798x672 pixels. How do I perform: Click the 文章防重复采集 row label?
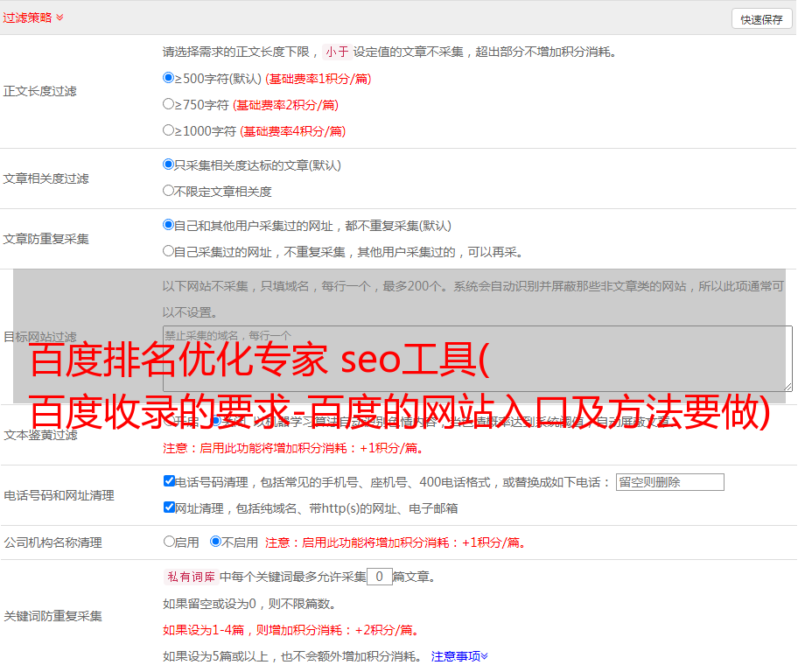pyautogui.click(x=45, y=239)
